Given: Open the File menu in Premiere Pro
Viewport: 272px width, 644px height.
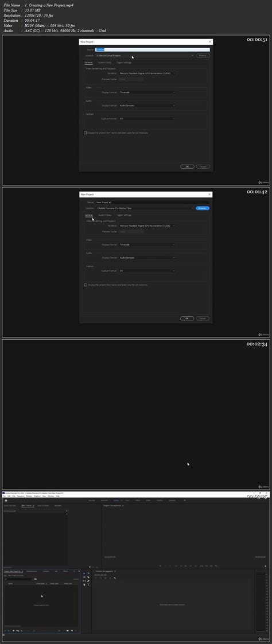Looking at the screenshot, I should click(4, 496).
